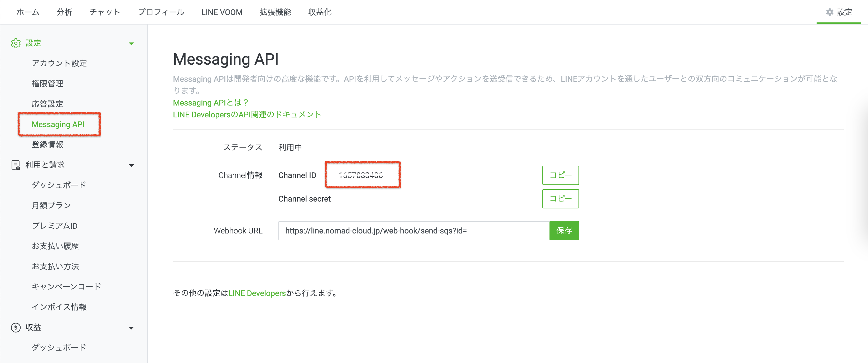Open 登録情報 in the sidebar
Viewport: 868px width, 363px height.
[x=47, y=145]
